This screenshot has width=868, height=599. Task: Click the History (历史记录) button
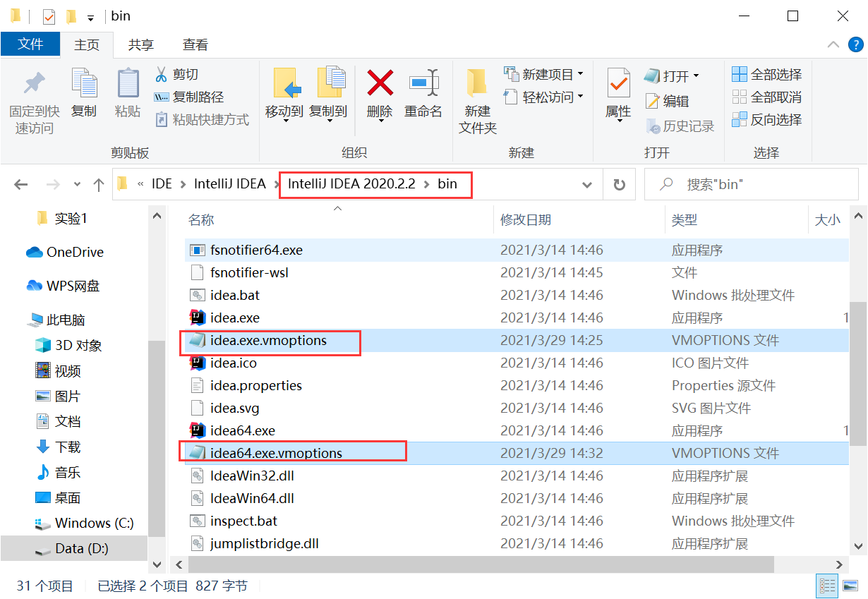click(x=680, y=126)
